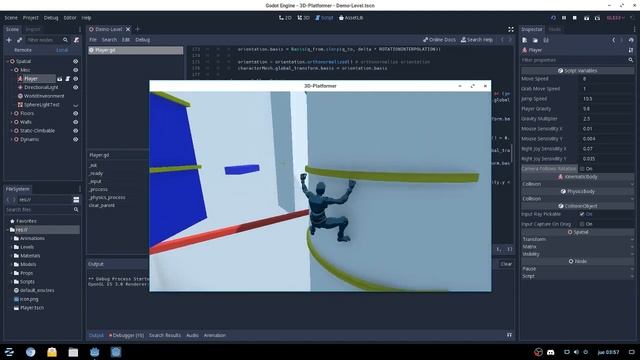Load a resource via Inspector folder icon
The height and width of the screenshot is (360, 640).
(x=535, y=40)
